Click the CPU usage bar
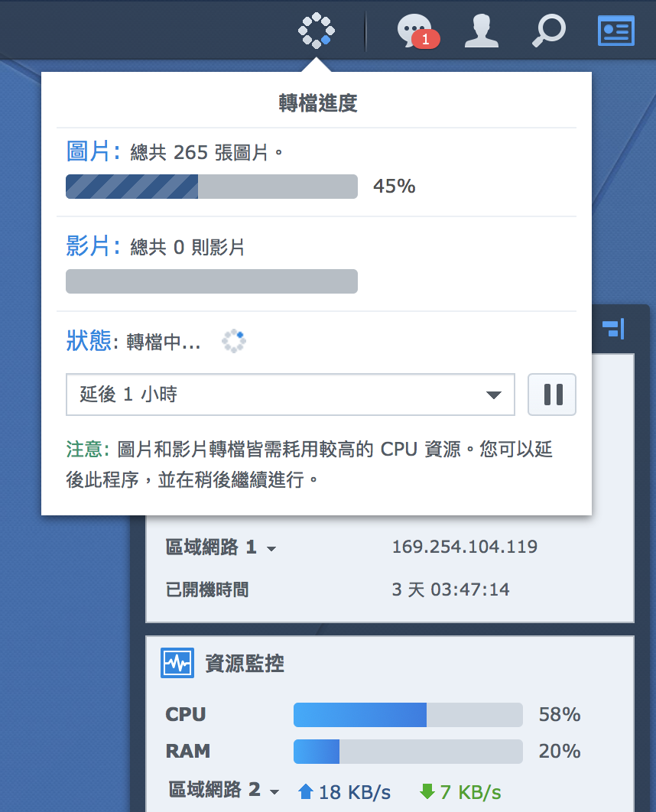 (408, 715)
